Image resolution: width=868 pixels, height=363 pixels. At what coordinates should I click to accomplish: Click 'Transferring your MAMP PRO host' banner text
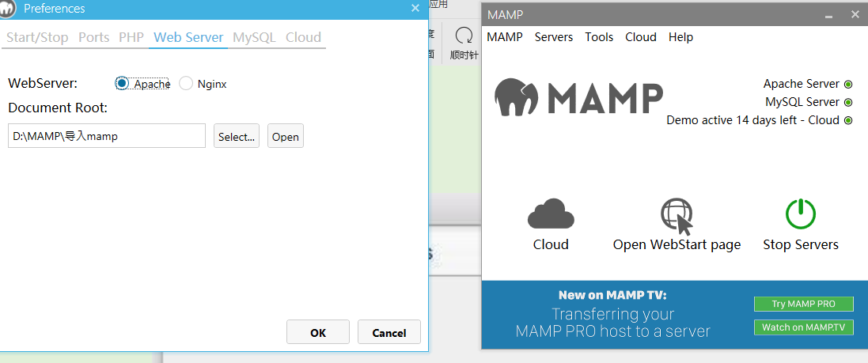(612, 323)
